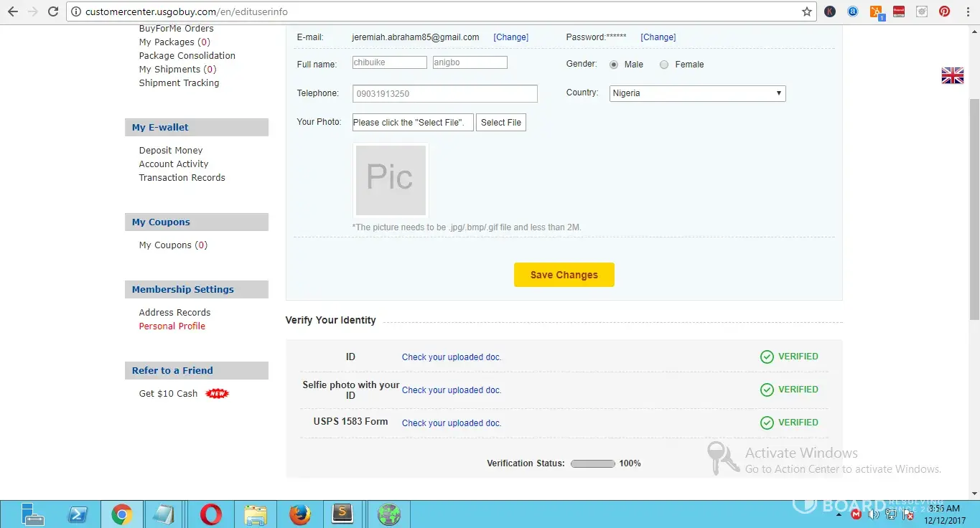Select the Female gender option
This screenshot has height=528, width=980.
pyautogui.click(x=664, y=65)
